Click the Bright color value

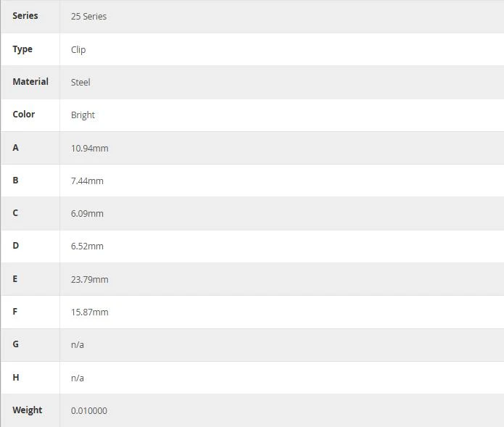point(83,115)
